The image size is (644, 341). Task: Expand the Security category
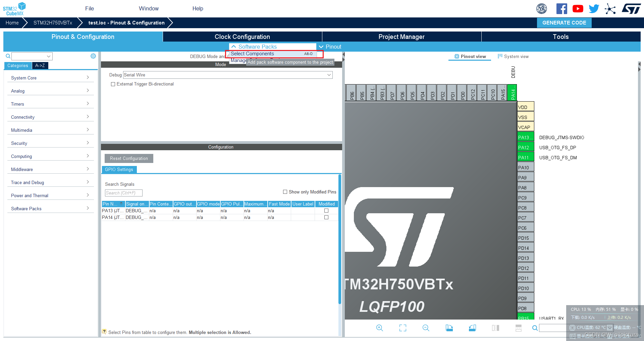click(50, 143)
